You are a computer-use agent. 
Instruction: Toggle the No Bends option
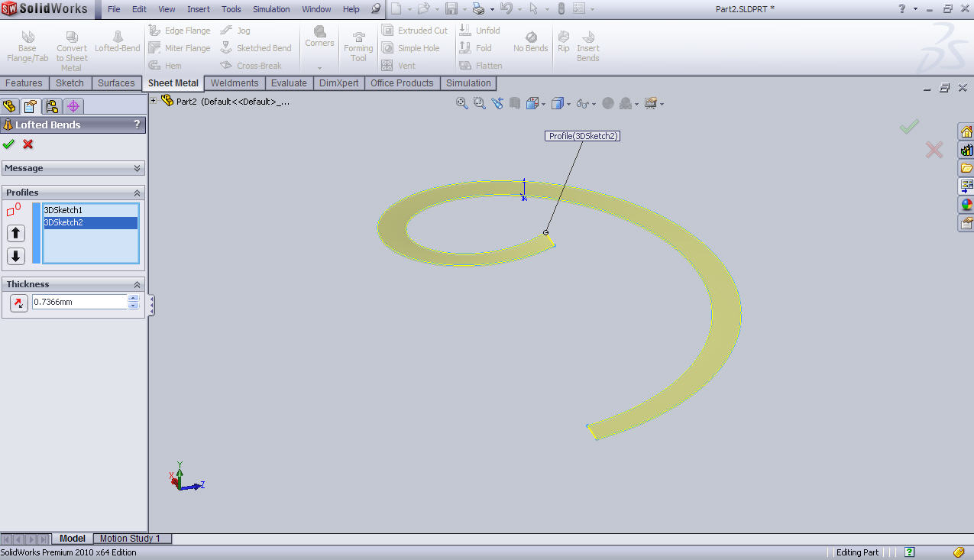point(530,42)
